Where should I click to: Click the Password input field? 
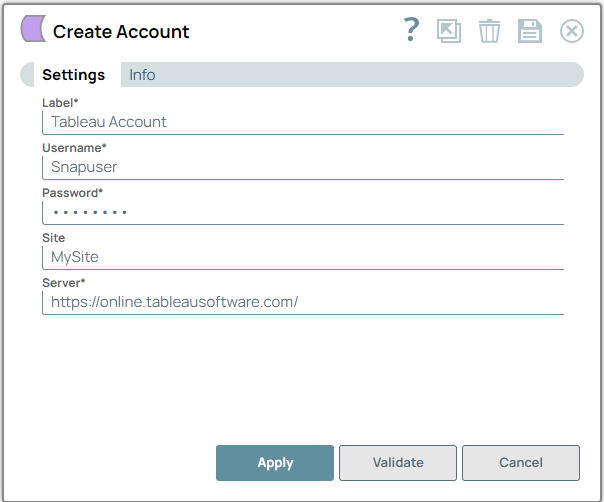pyautogui.click(x=303, y=213)
